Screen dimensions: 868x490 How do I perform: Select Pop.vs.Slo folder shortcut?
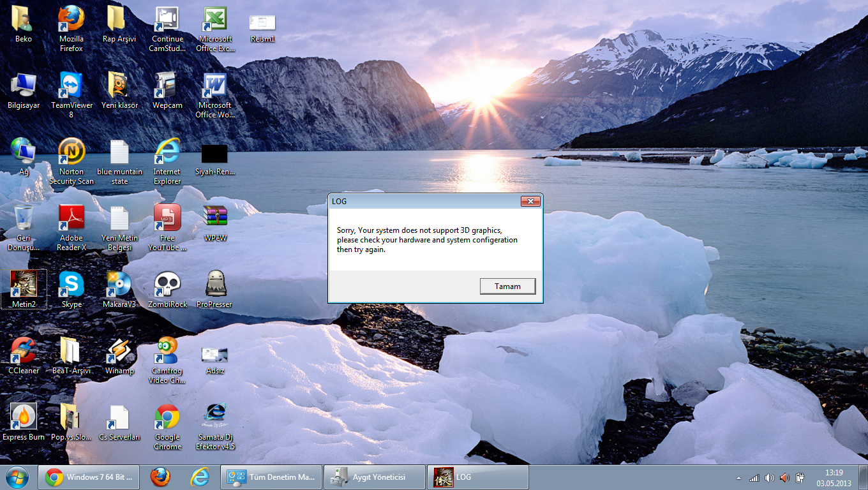[x=71, y=422]
